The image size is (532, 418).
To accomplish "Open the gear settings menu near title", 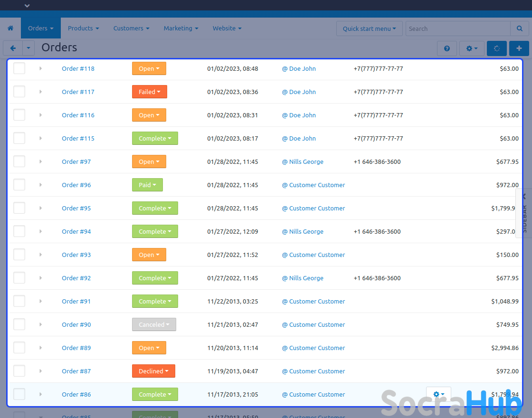I will point(471,48).
